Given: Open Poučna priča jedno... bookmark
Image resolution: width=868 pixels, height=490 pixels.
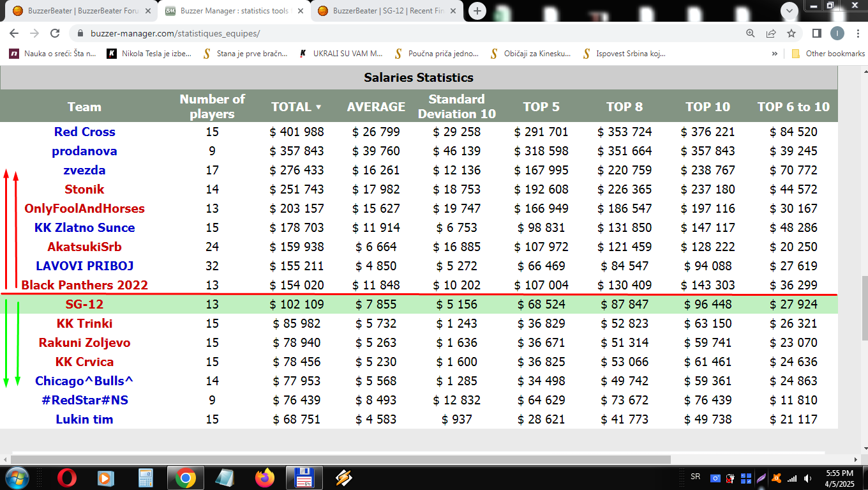Looking at the screenshot, I should pos(437,54).
